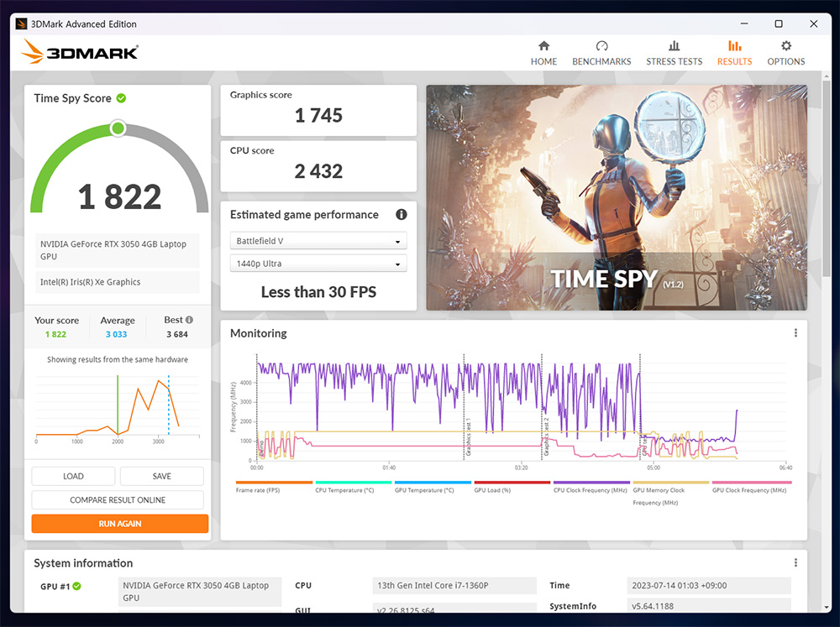Click the SystemInfo version v5.64.1188

[709, 606]
